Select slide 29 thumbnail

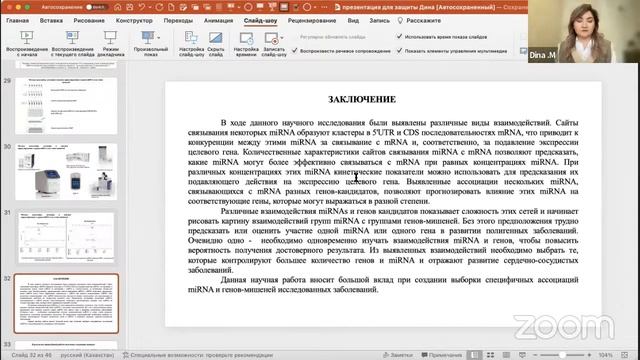(x=66, y=106)
